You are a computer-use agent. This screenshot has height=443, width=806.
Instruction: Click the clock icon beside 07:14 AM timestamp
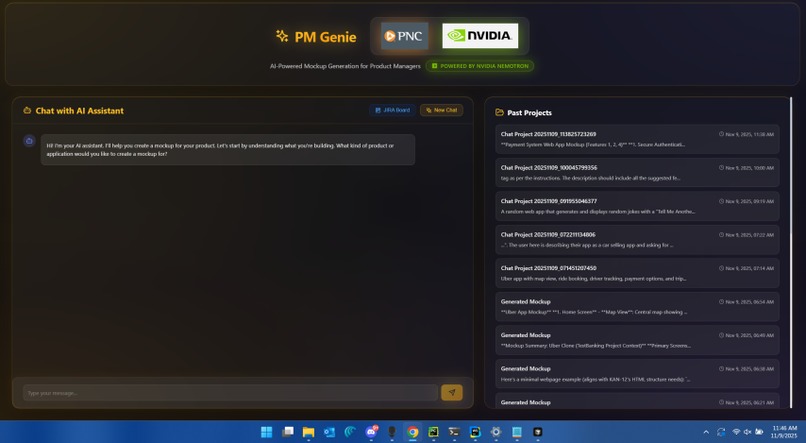pos(721,268)
